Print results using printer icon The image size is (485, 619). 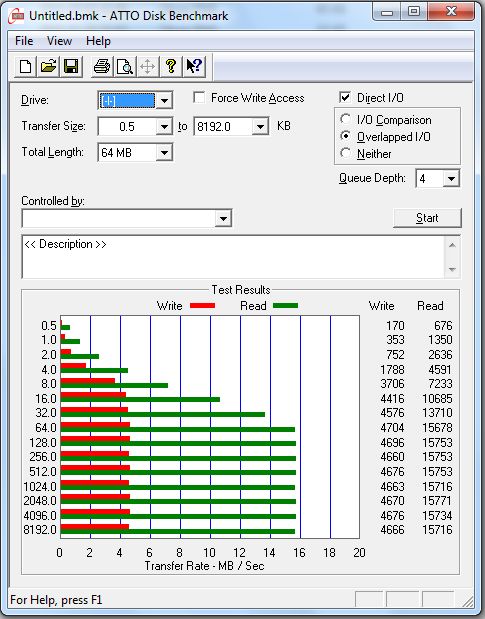pyautogui.click(x=102, y=66)
